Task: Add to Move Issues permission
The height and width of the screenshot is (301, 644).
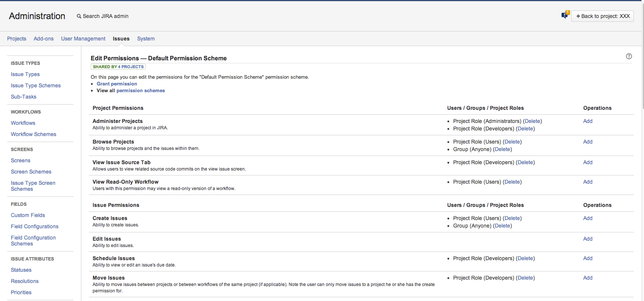Action: [x=588, y=278]
